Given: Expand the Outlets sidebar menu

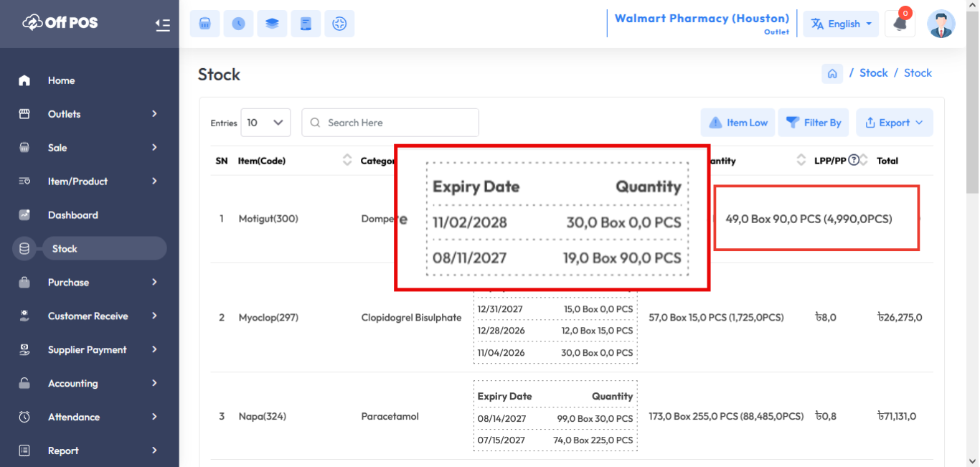Looking at the screenshot, I should 89,114.
